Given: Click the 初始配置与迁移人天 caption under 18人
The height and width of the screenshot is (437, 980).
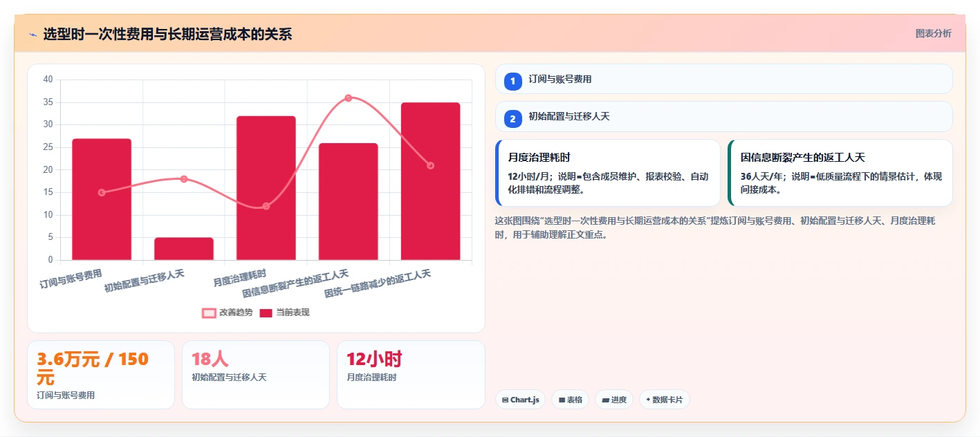Looking at the screenshot, I should point(229,378).
